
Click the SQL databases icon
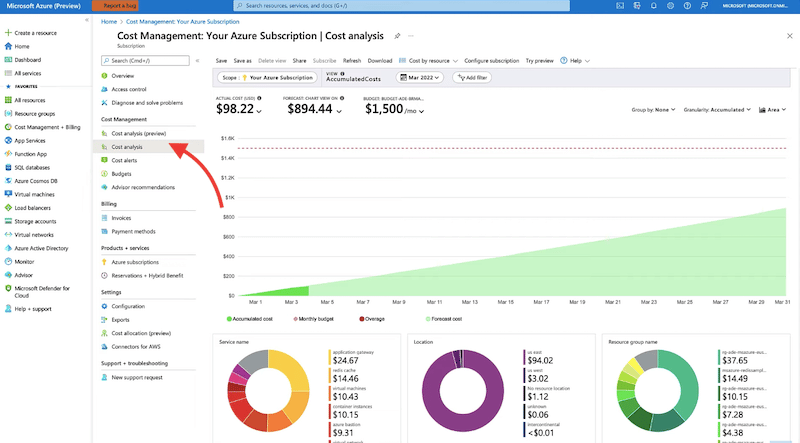8,167
